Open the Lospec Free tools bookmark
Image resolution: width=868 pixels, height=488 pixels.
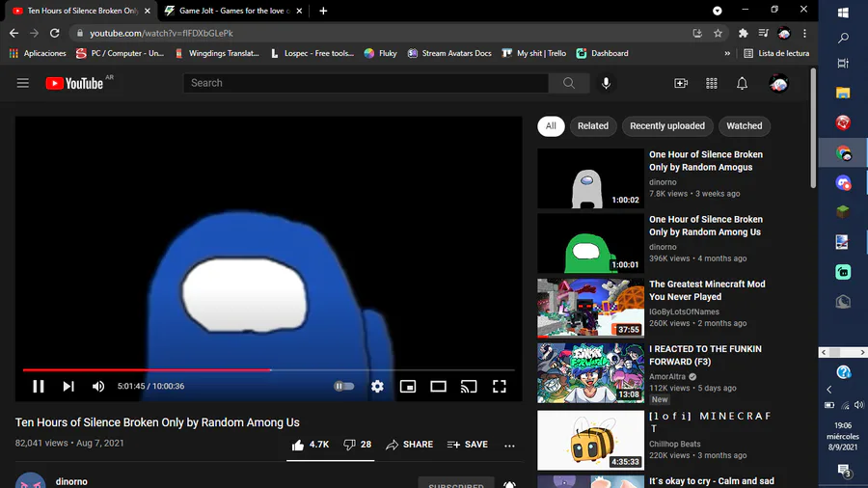312,53
